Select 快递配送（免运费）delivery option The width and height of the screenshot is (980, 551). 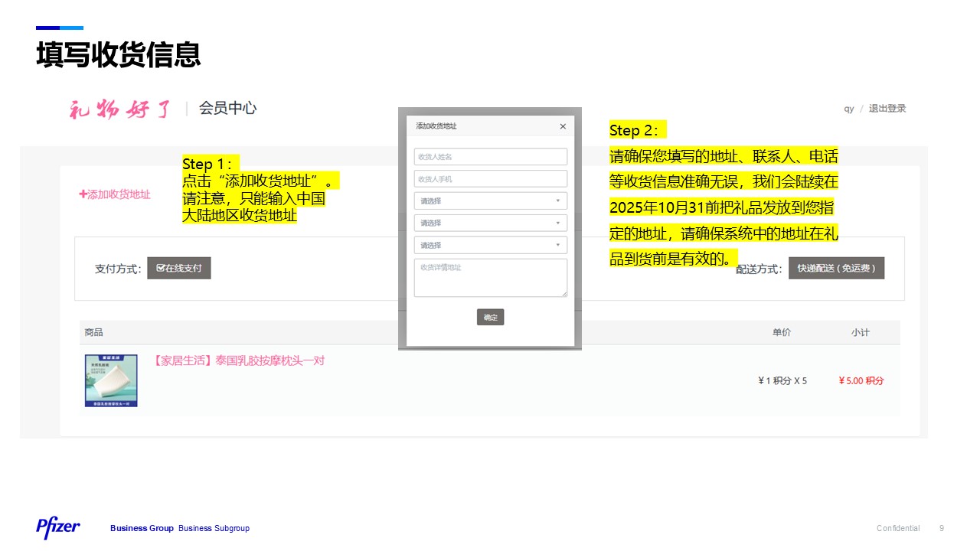click(x=836, y=269)
